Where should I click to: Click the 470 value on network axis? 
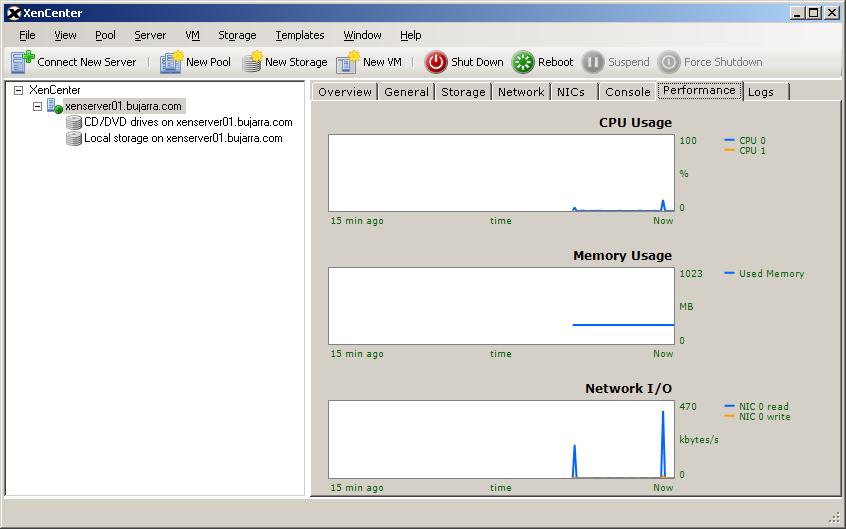point(687,406)
